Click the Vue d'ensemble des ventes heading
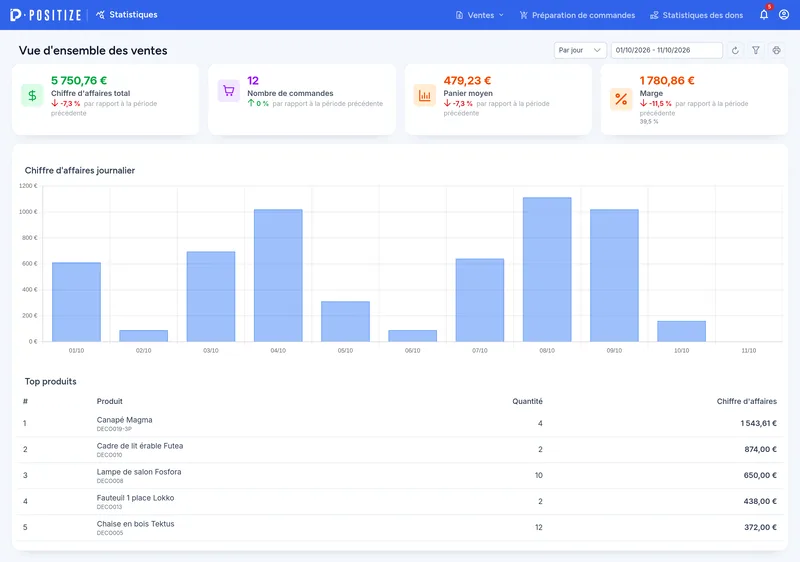This screenshot has width=800, height=562. click(x=93, y=50)
